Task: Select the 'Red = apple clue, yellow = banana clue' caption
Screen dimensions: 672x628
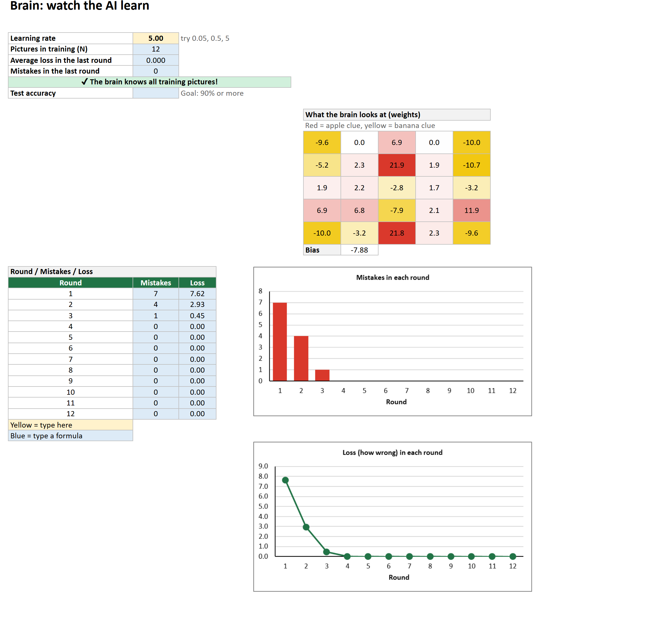Action: [370, 126]
